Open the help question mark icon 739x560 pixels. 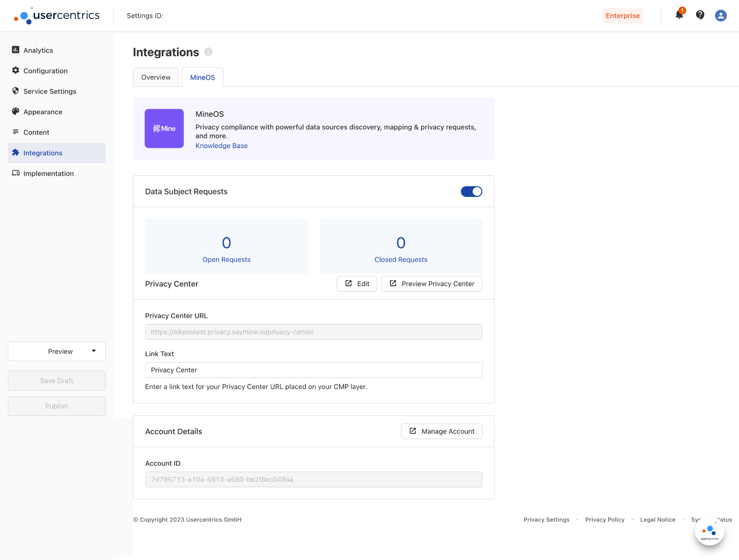[700, 15]
